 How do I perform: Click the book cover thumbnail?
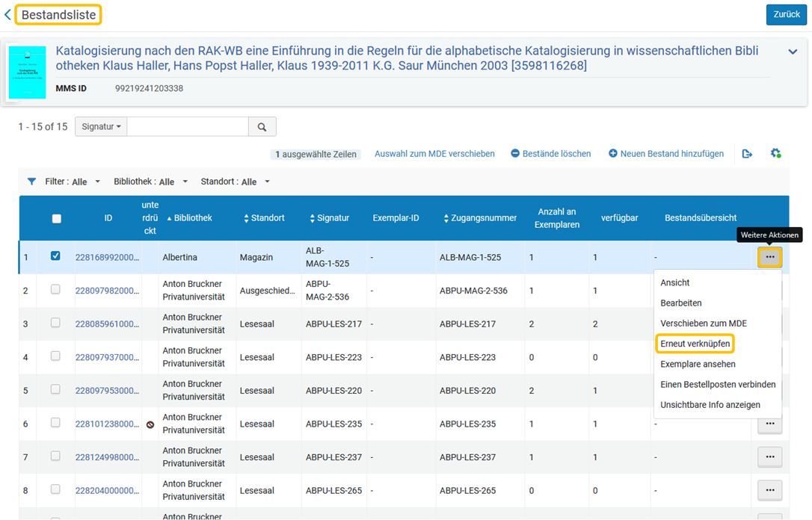point(28,72)
